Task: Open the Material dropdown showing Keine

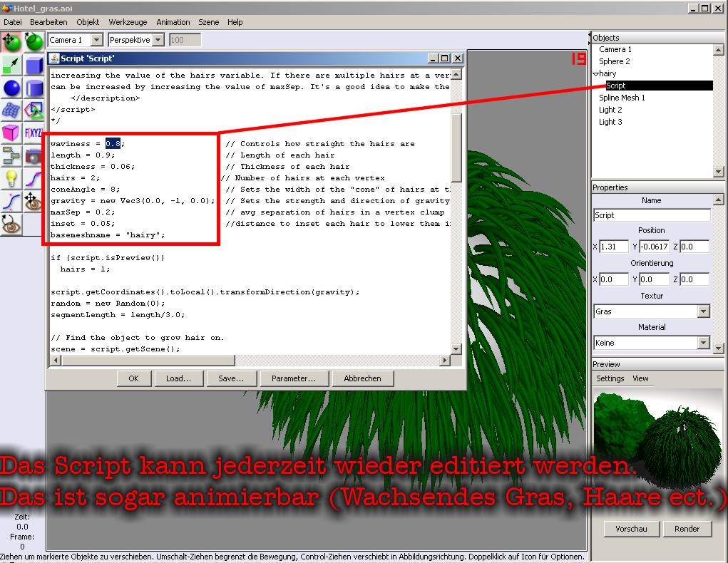Action: [x=703, y=343]
